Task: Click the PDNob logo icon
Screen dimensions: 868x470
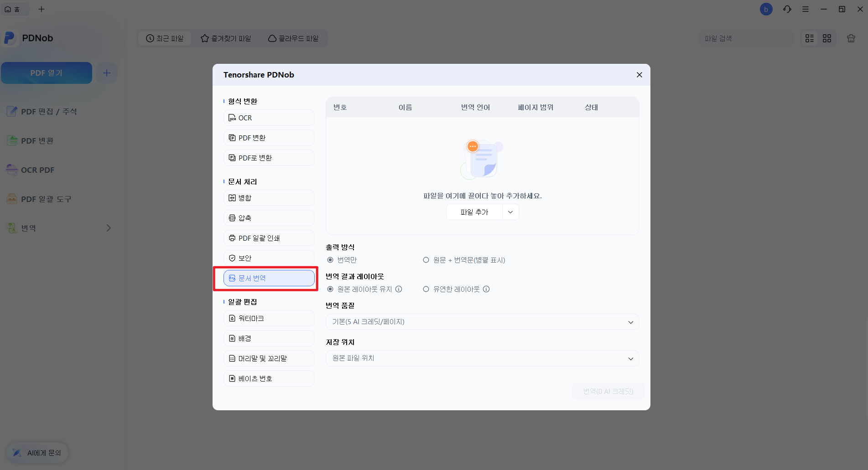Action: [x=10, y=38]
